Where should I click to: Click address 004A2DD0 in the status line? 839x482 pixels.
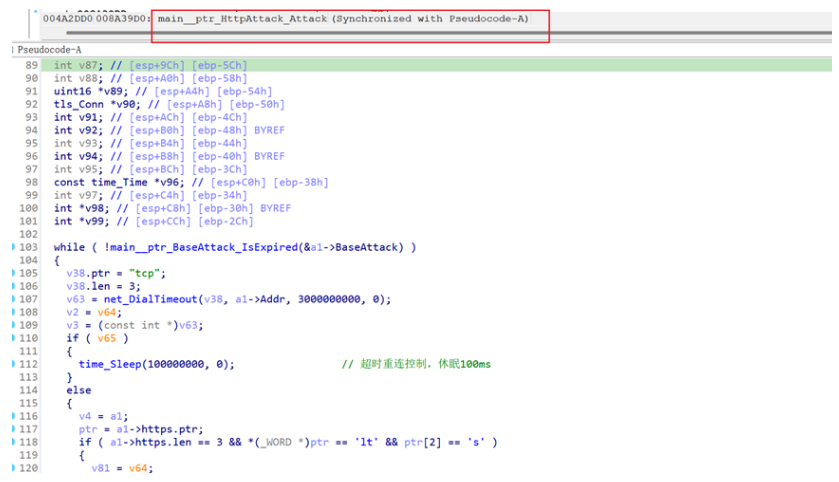pyautogui.click(x=68, y=19)
